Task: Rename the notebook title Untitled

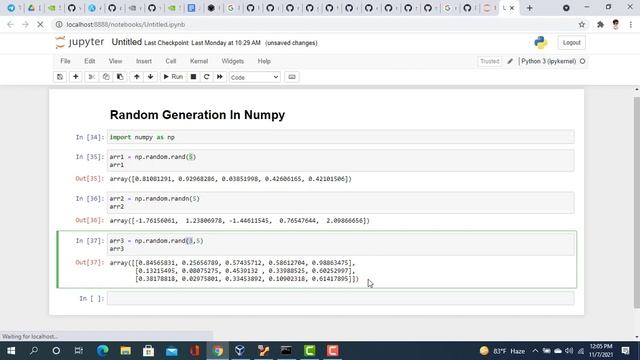Action: tap(127, 42)
